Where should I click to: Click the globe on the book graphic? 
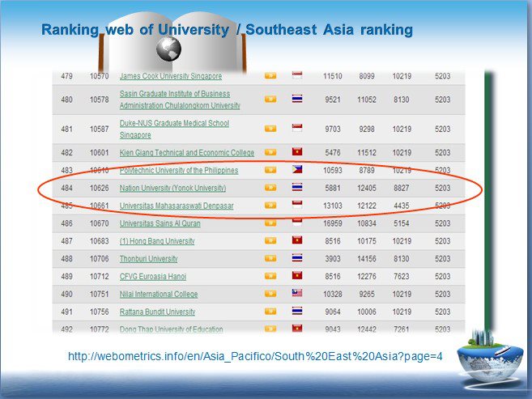(168, 49)
